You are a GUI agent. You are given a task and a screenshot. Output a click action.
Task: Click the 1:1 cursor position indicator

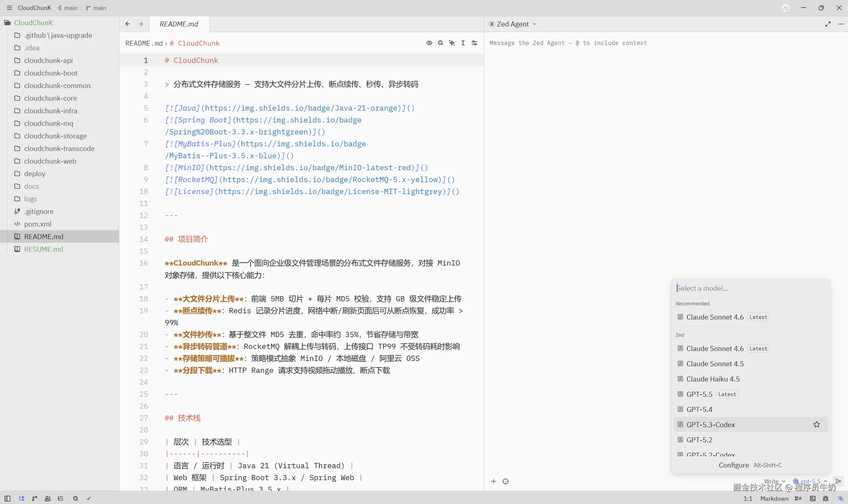748,499
